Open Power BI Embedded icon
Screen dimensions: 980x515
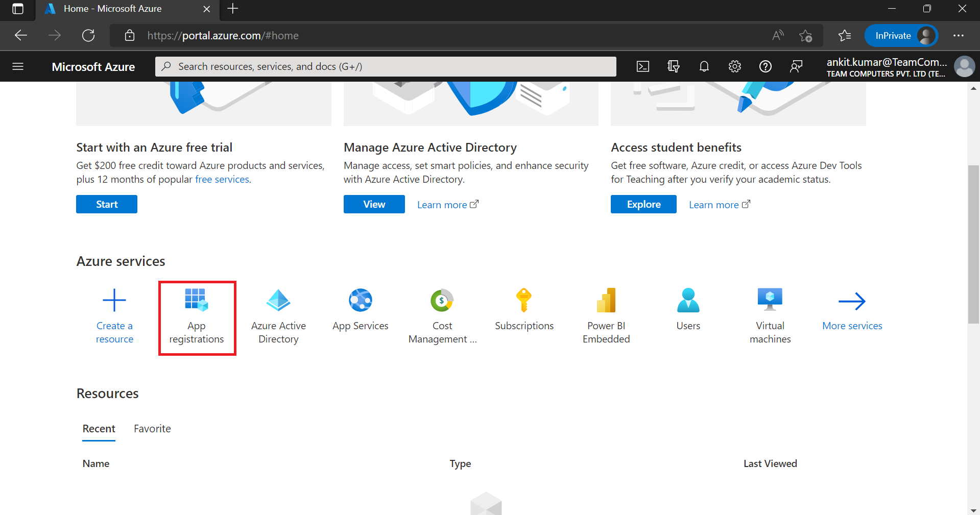coord(606,300)
